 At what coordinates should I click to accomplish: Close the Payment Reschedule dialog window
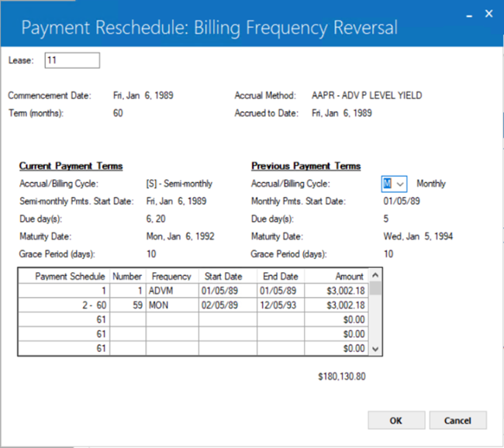(x=489, y=13)
